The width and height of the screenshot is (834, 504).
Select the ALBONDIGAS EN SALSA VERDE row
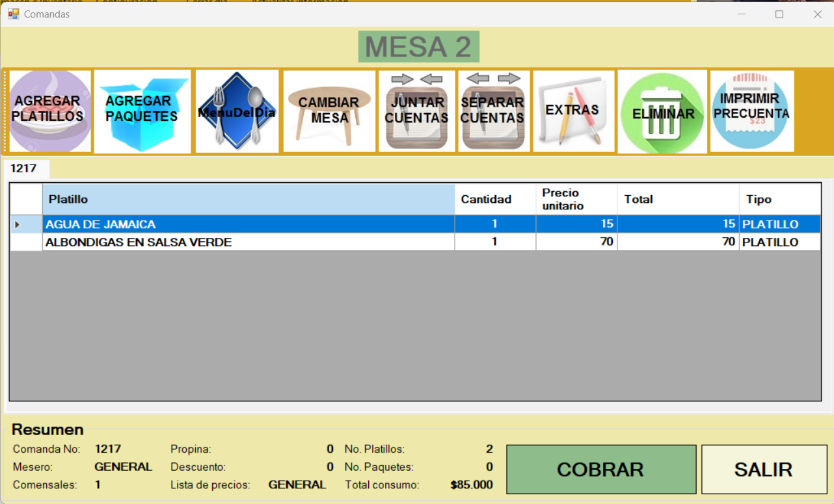tap(247, 243)
